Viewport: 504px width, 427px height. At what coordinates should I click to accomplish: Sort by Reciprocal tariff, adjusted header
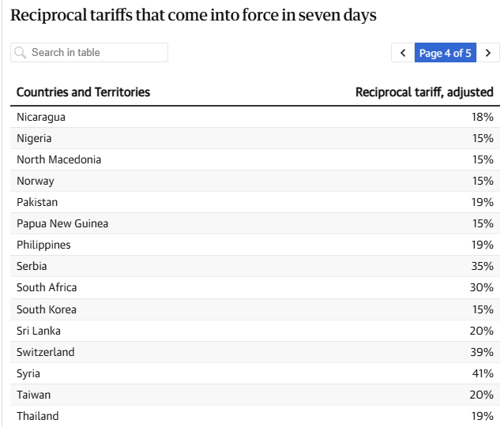tap(424, 92)
